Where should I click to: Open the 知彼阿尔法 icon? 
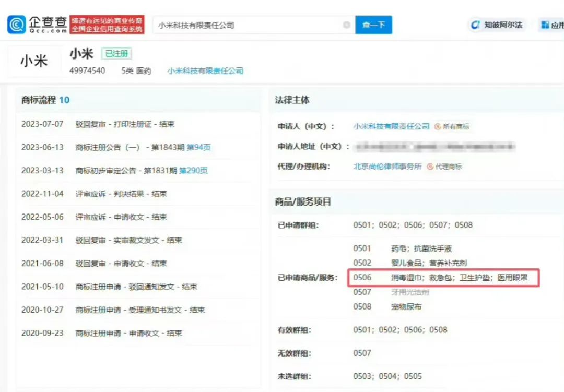click(x=476, y=25)
